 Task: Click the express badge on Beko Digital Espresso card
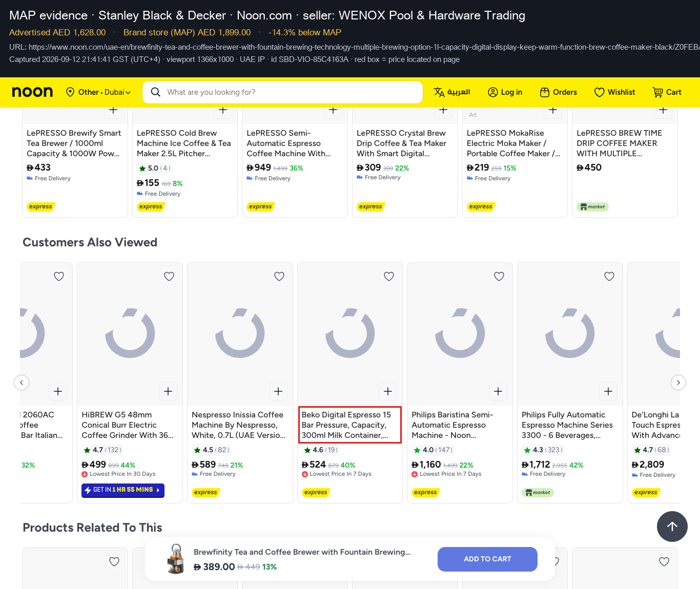[316, 493]
